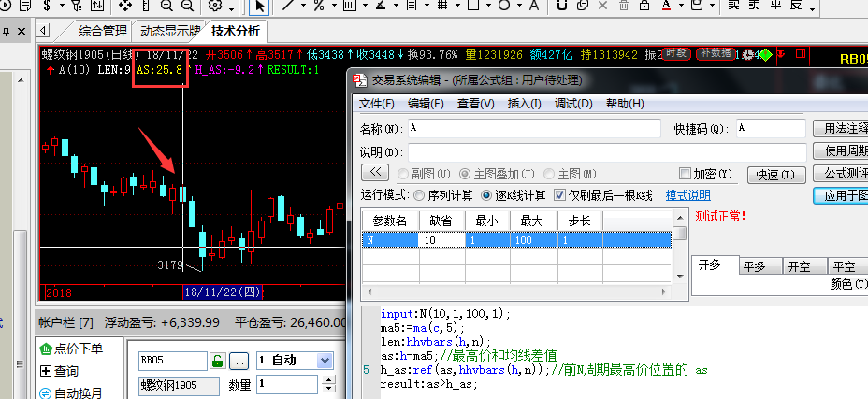Click the 补数据 button on the chart

(x=716, y=53)
